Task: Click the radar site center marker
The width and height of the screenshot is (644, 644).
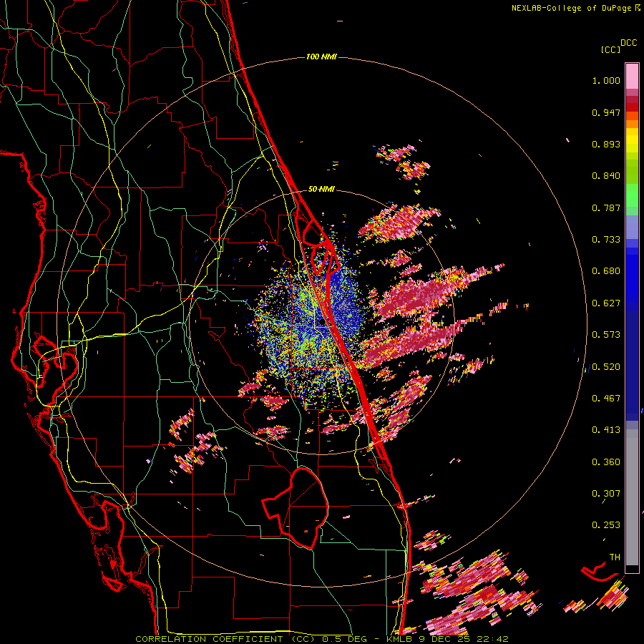Action: pyautogui.click(x=321, y=322)
